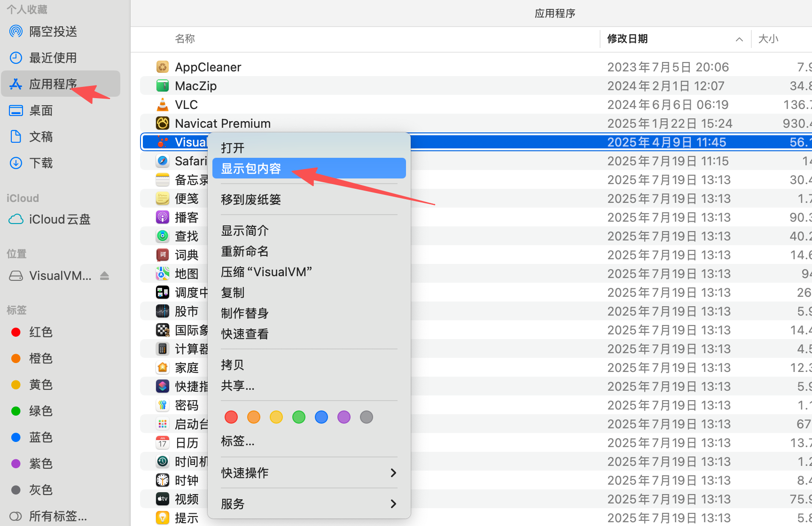
Task: Filter by 红色 tag in sidebar
Action: [x=60, y=332]
